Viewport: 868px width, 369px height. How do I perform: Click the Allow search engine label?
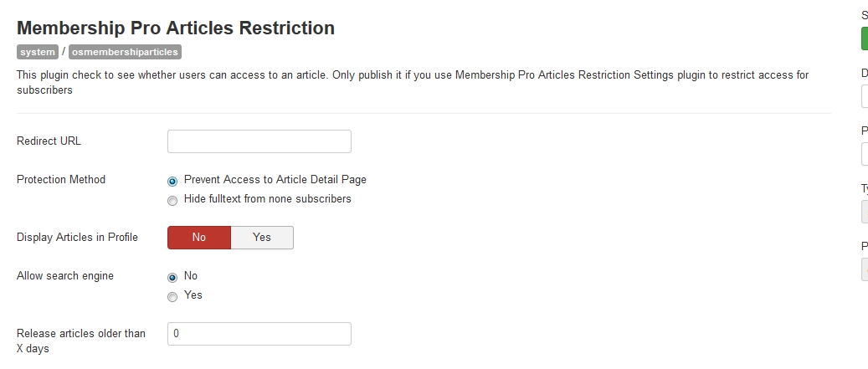coord(64,275)
